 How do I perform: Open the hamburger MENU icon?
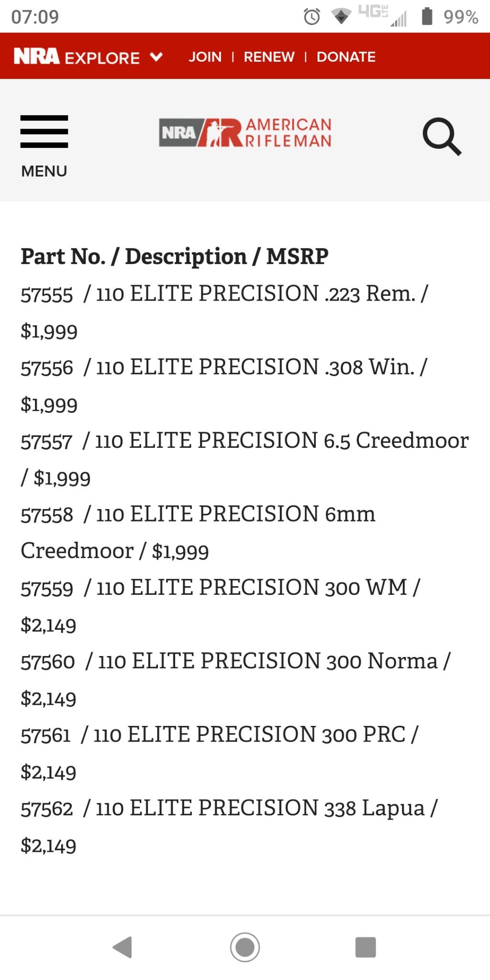coord(44,132)
